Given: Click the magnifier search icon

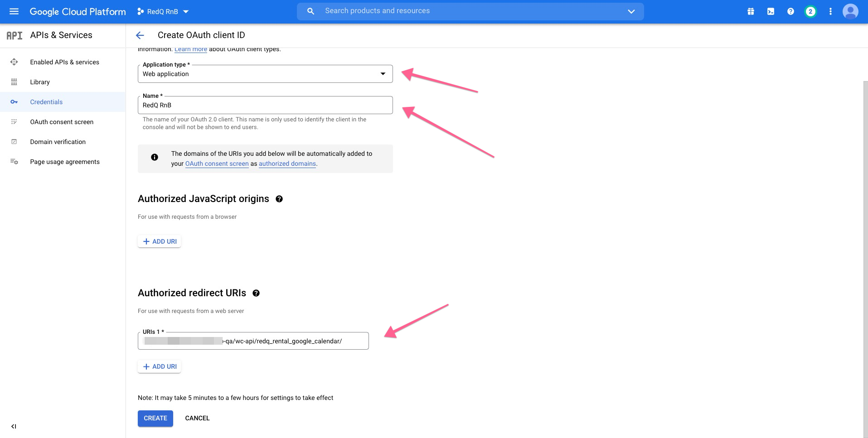Looking at the screenshot, I should (310, 11).
